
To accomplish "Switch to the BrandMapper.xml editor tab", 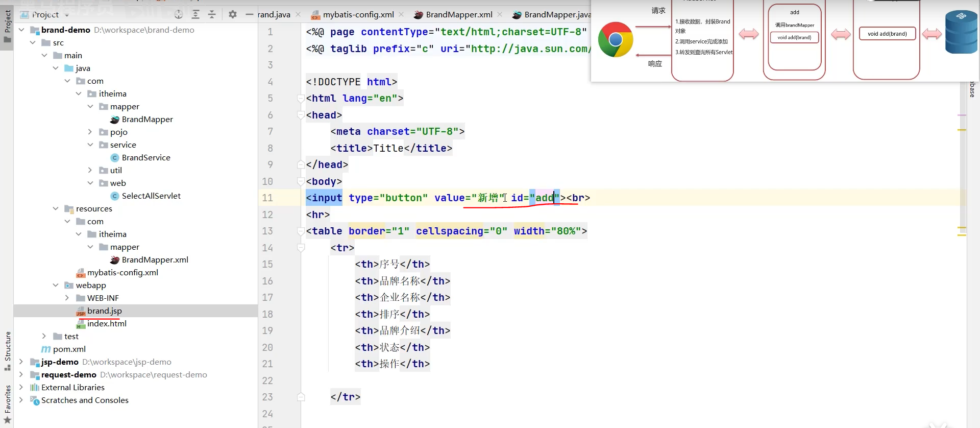I will coord(459,14).
